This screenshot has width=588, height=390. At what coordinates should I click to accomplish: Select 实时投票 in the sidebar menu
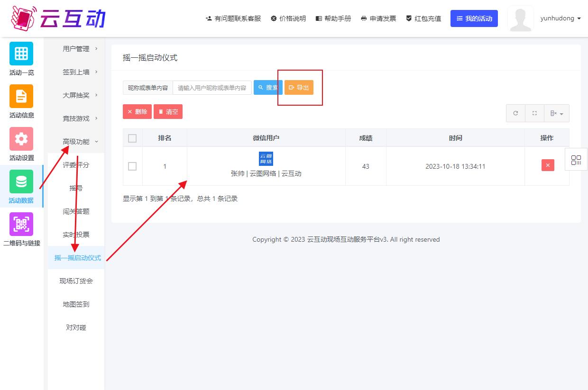76,235
